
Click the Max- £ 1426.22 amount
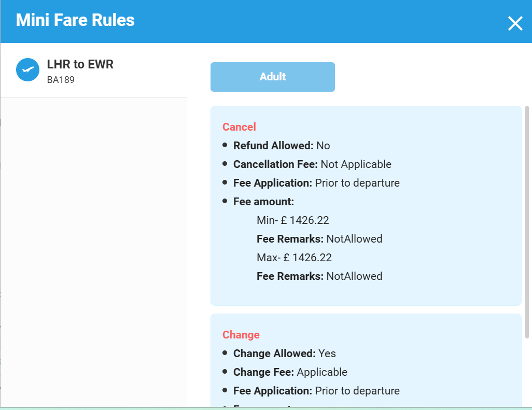[x=294, y=258]
